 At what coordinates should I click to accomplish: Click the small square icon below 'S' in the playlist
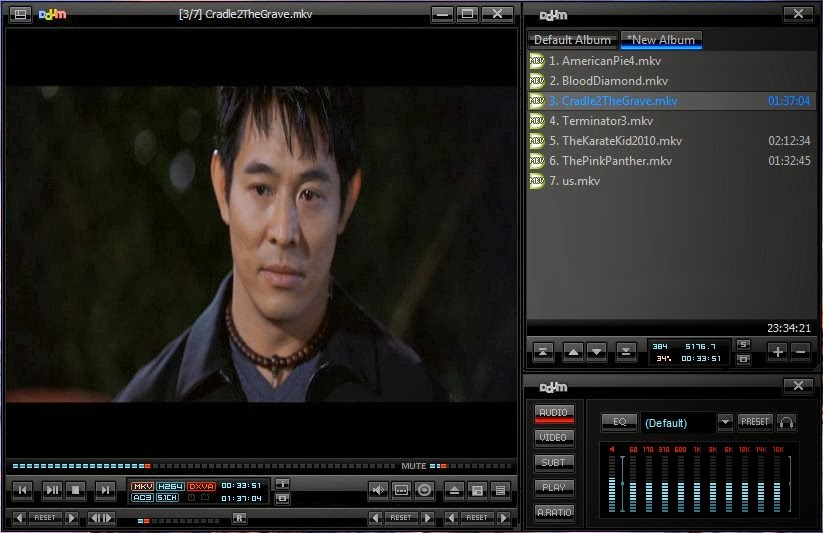click(743, 359)
